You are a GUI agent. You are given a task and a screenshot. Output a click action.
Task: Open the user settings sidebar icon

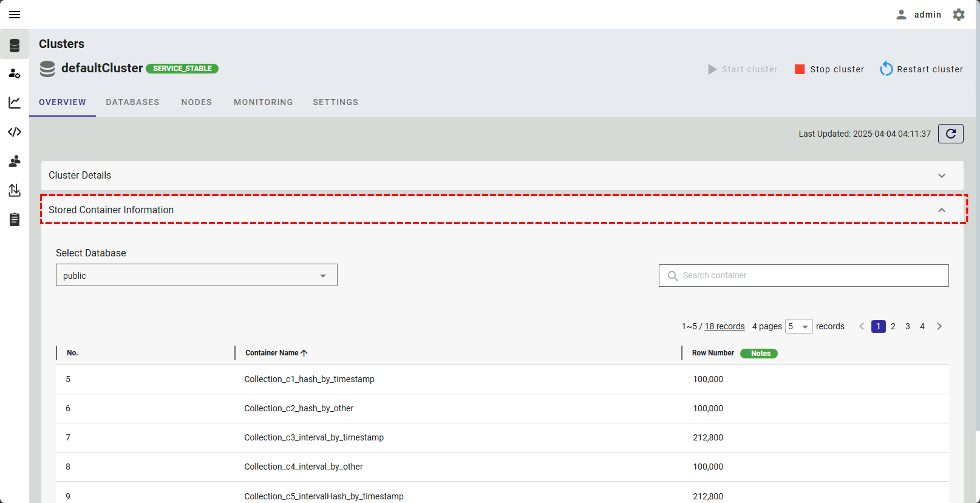(x=14, y=74)
